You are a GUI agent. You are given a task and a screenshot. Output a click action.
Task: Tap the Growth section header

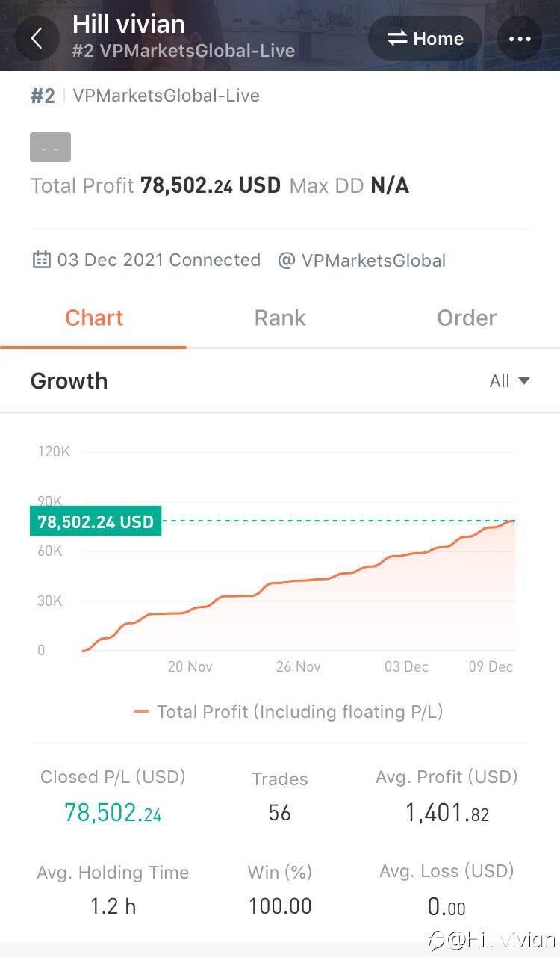pos(69,381)
